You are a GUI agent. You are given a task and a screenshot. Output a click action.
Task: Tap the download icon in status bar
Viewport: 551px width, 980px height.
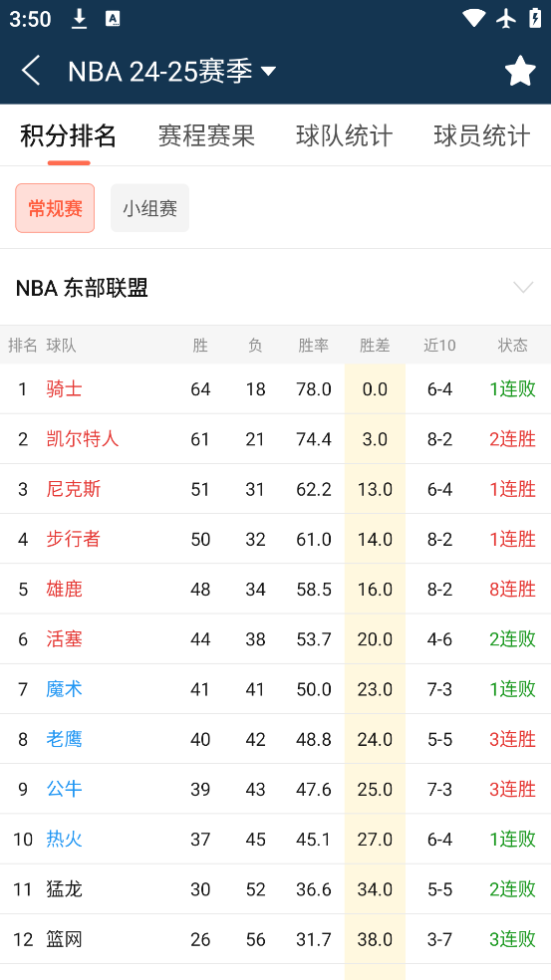point(79,19)
